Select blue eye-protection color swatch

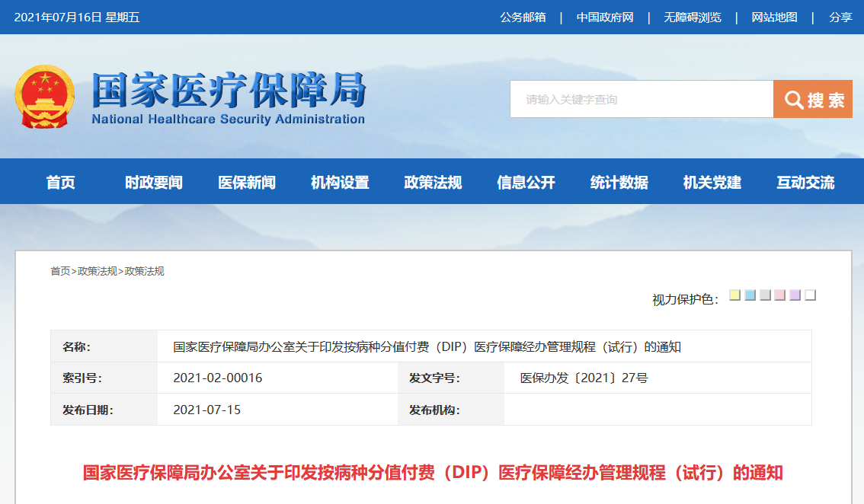point(750,295)
